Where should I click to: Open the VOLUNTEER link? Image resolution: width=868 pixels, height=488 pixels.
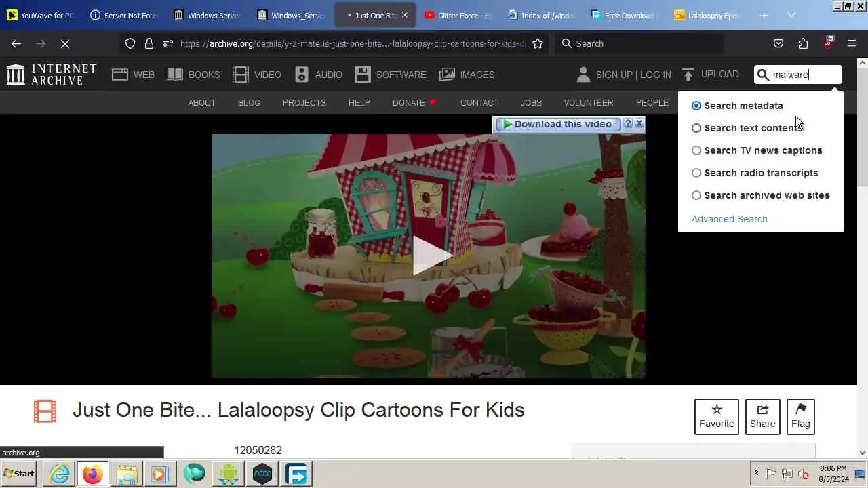pos(589,103)
